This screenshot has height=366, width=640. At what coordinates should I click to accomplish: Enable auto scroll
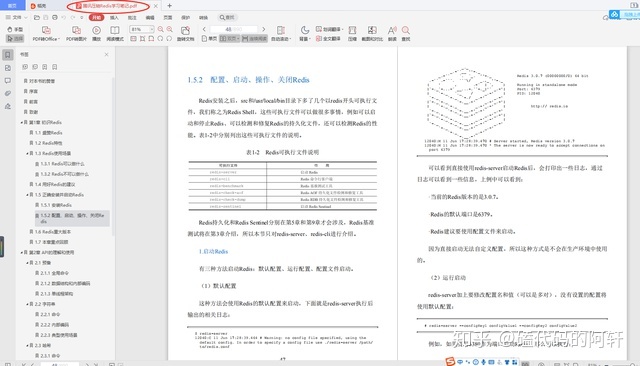tap(280, 33)
